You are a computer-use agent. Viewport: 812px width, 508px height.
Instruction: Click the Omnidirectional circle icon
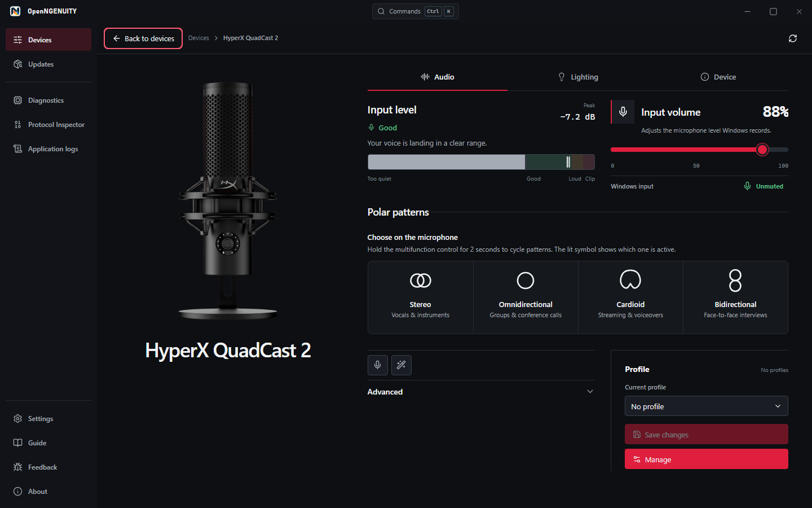pyautogui.click(x=526, y=281)
